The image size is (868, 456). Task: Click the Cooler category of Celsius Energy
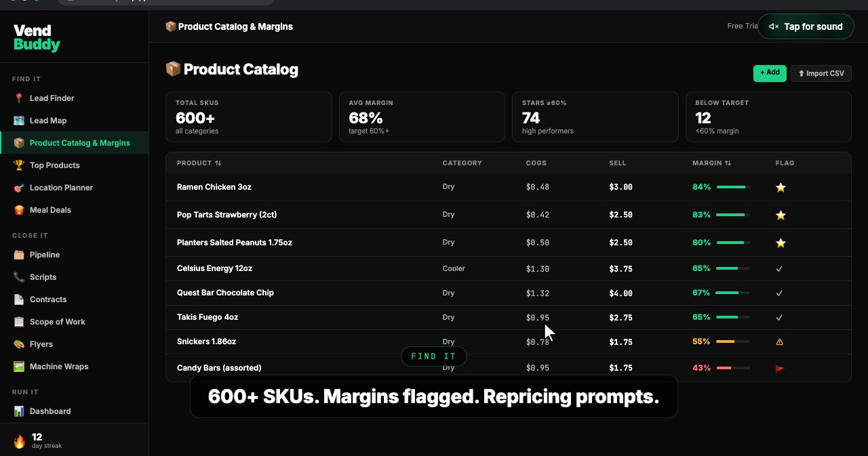454,269
